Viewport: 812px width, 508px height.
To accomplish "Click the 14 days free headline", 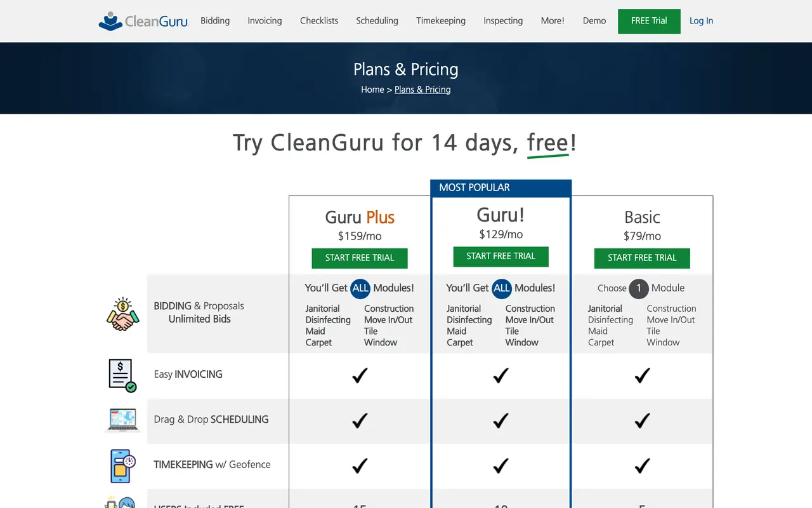I will pyautogui.click(x=405, y=143).
